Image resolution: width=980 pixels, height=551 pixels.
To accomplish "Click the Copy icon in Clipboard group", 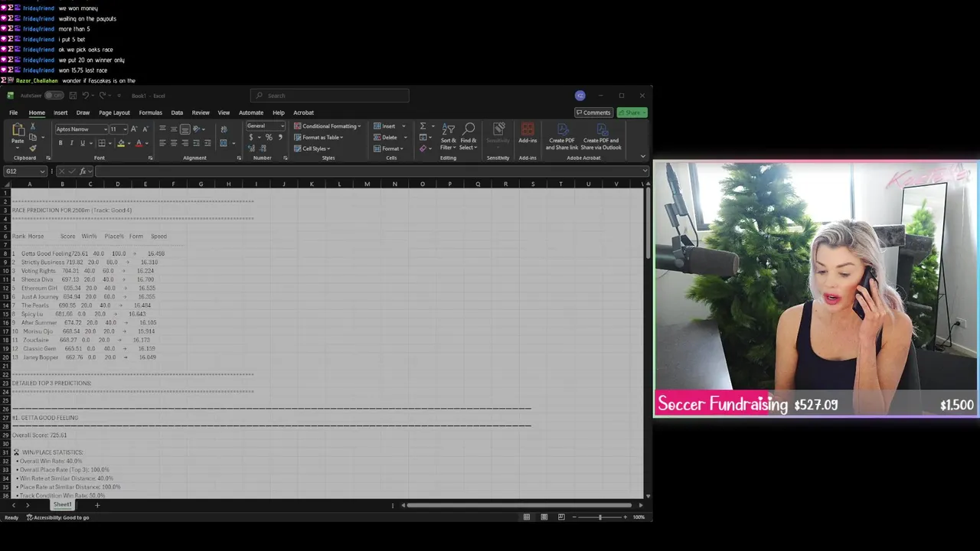I will [x=32, y=137].
